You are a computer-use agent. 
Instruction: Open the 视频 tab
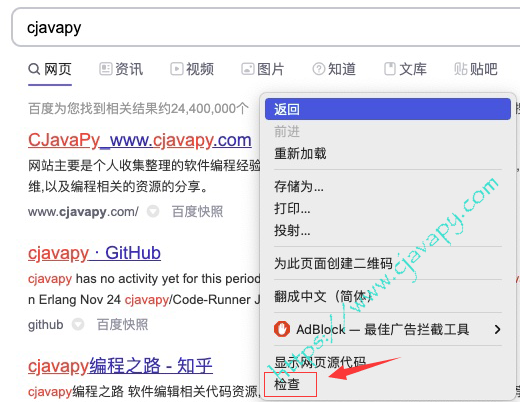[x=192, y=69]
